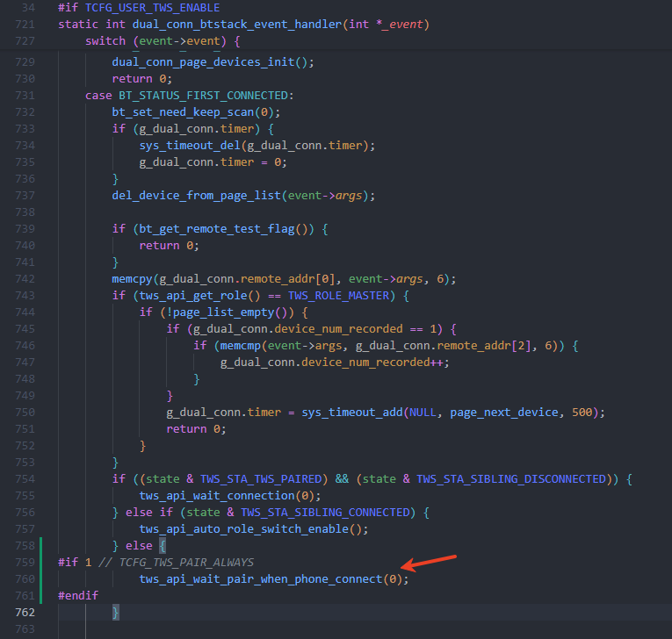Screen dimensions: 672x639
Task: Click TCFG_USER_TWS_ENABLE macro text
Action: coord(152,8)
